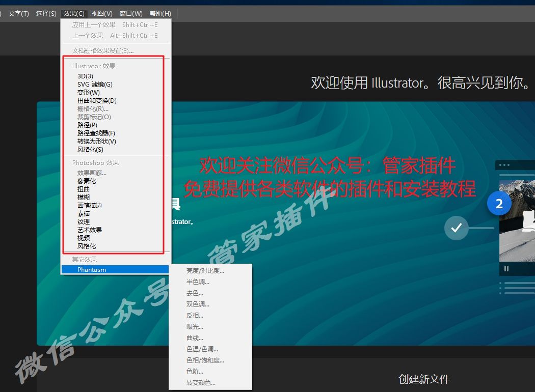Open the 窗口(W) menu
535x392 pixels.
pos(131,14)
